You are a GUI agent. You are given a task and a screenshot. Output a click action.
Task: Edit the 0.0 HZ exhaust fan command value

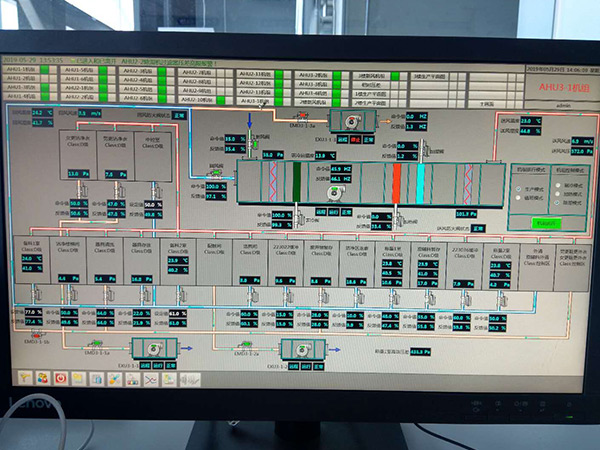point(416,116)
